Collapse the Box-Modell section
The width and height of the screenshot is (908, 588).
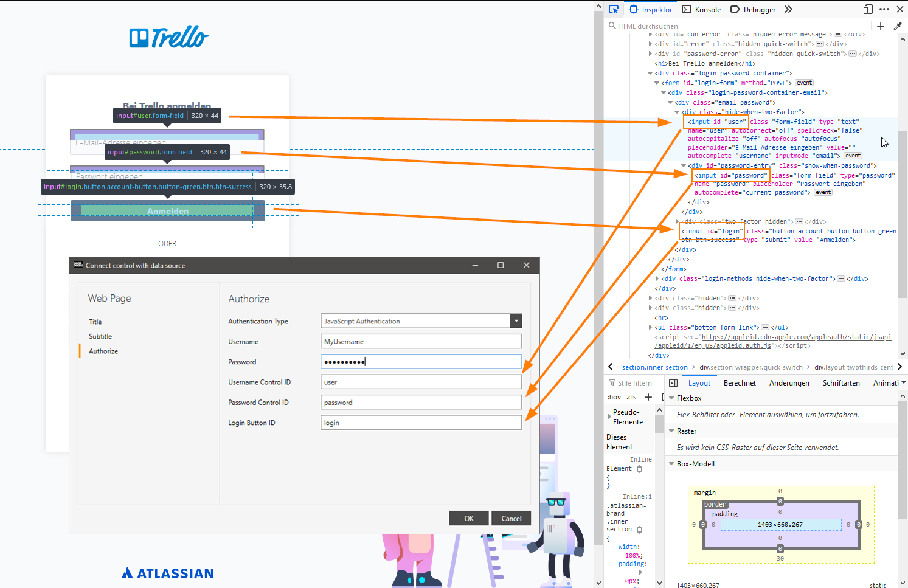click(x=671, y=464)
